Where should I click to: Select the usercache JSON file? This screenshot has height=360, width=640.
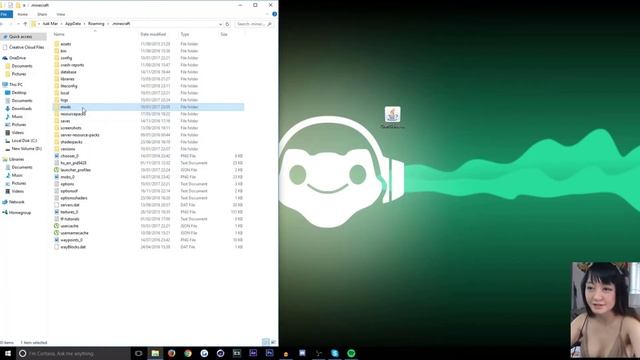[x=69, y=226]
